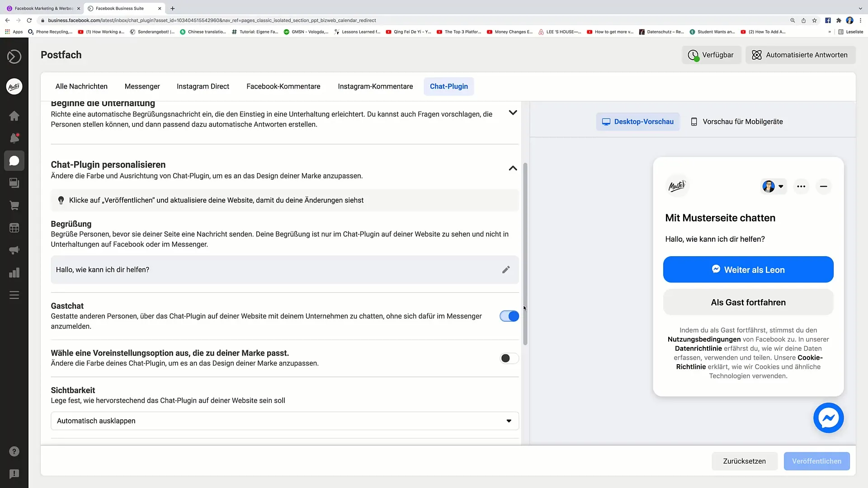This screenshot has height=488, width=868.
Task: Click the settings panel vertical scrollbar
Action: pos(525,254)
